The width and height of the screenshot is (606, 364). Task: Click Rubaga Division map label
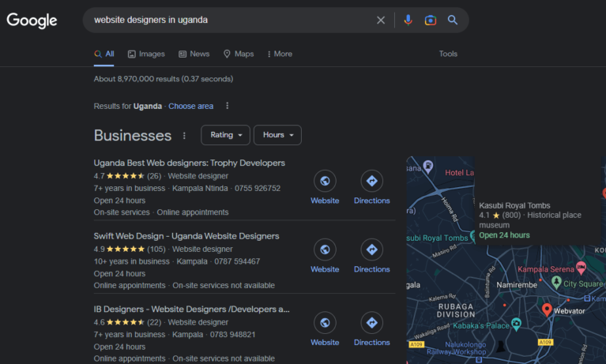tap(456, 310)
